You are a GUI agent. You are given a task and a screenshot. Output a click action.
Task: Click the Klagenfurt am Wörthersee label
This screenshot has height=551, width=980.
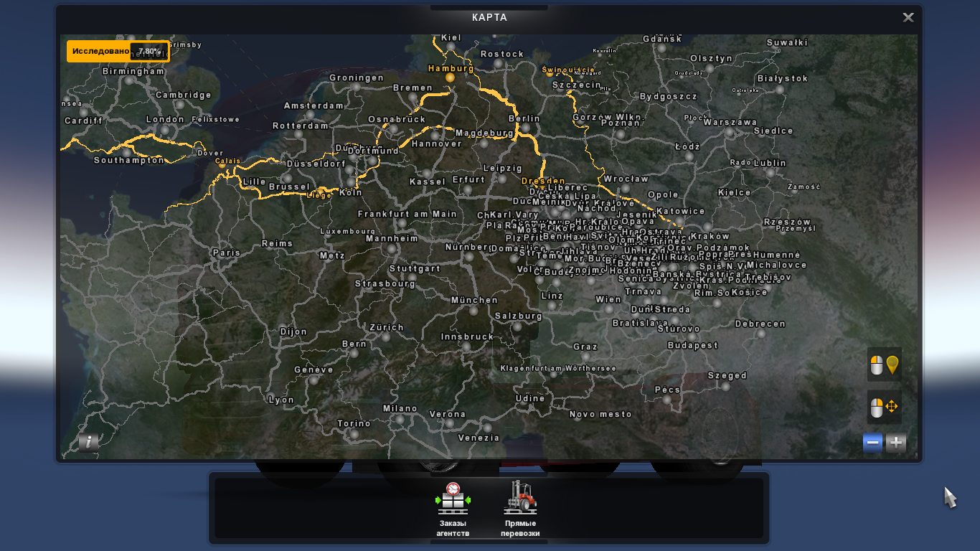[558, 368]
